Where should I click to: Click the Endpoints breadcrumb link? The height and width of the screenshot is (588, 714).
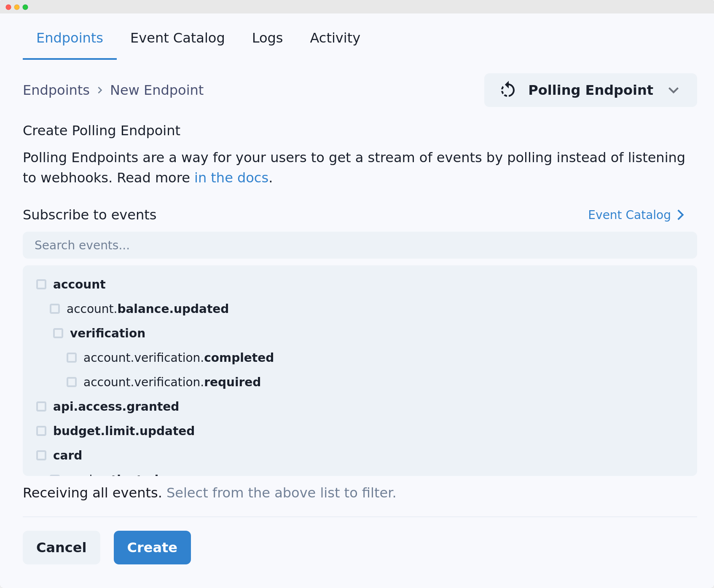pos(56,90)
